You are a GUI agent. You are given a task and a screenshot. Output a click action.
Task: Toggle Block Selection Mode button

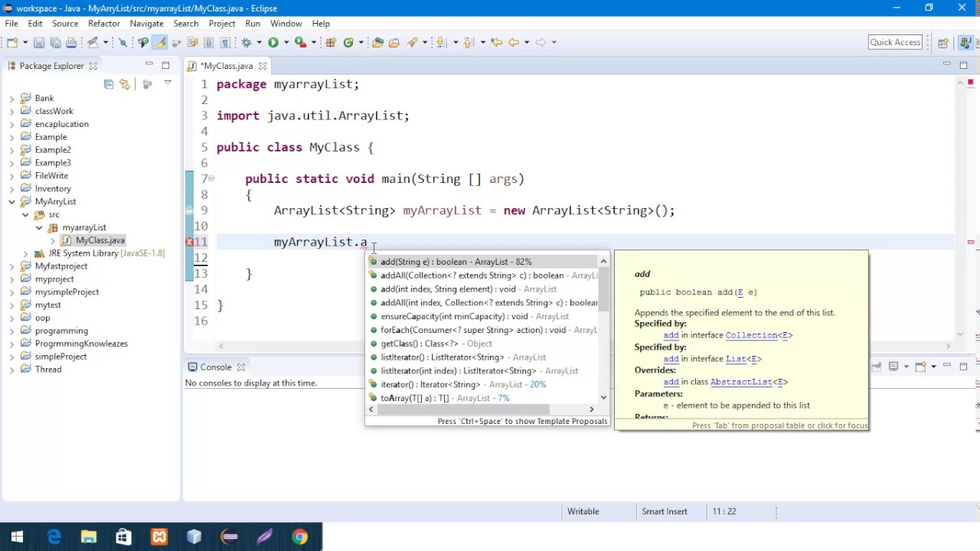pos(208,43)
